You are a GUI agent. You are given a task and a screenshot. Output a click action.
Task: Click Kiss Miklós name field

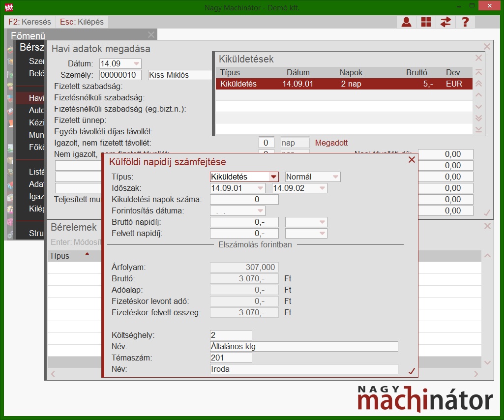pos(180,75)
